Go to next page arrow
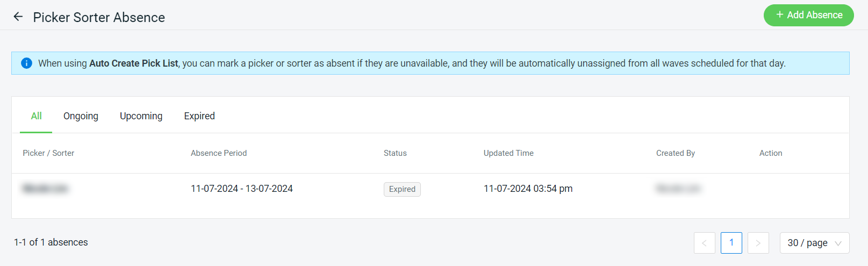 click(x=758, y=243)
